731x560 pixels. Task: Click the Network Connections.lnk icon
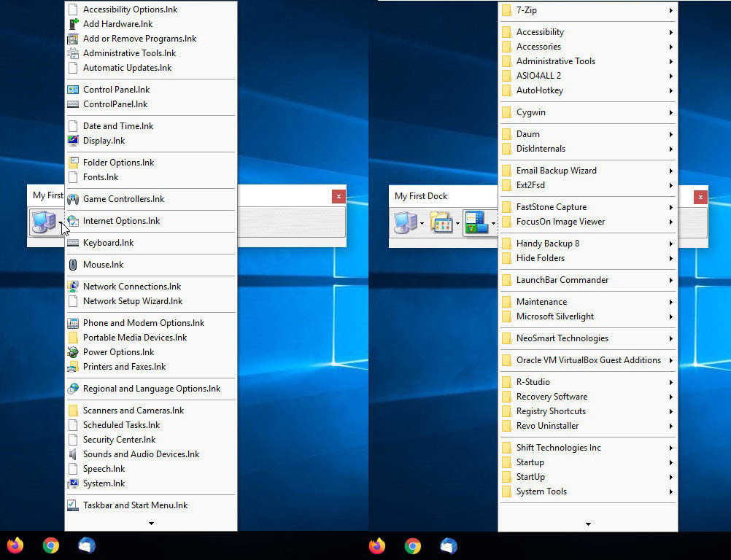pyautogui.click(x=73, y=286)
